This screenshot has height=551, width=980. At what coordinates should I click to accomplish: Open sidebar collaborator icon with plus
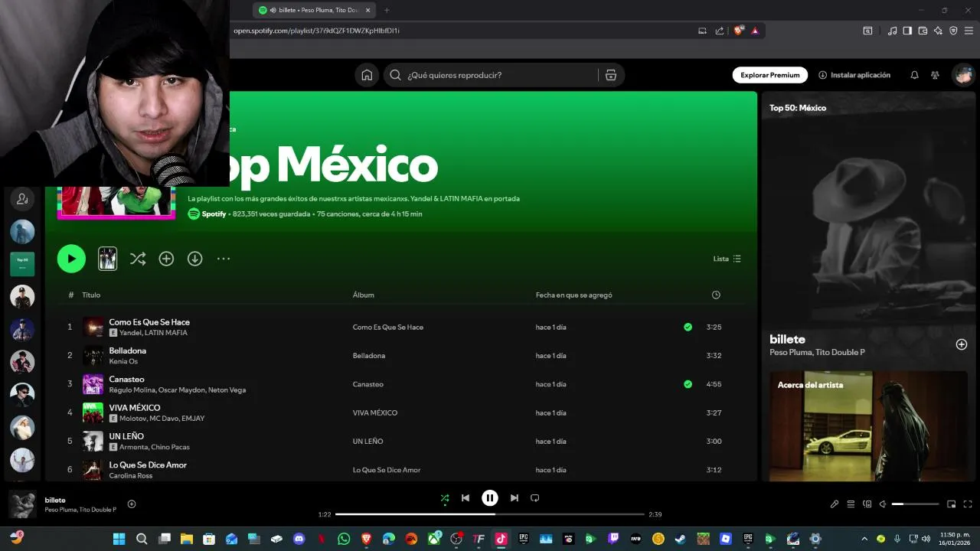(22, 199)
